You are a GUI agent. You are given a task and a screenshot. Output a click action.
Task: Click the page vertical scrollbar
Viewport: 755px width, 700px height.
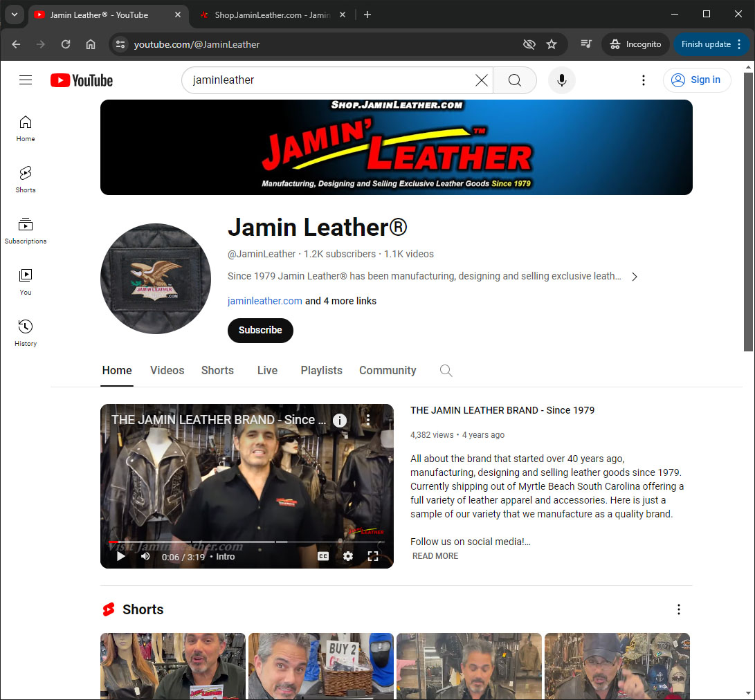(x=748, y=212)
